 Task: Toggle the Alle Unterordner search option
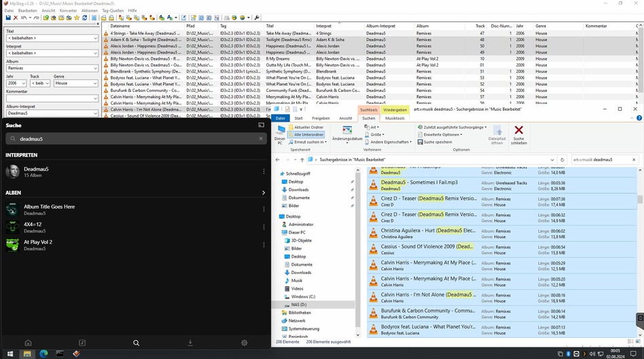[307, 135]
